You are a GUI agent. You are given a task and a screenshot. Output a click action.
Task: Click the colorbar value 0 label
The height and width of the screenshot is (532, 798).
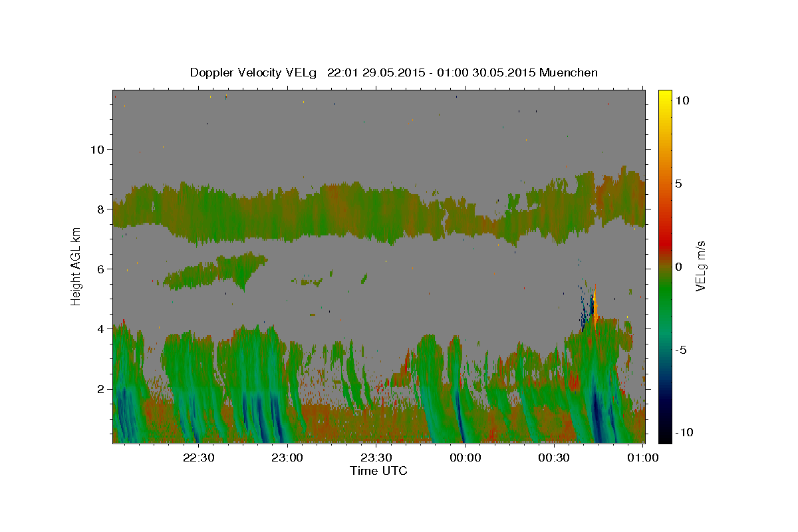[678, 267]
